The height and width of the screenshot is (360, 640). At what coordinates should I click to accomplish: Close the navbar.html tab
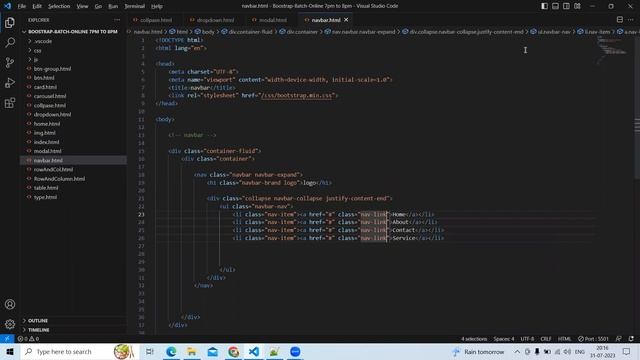[x=346, y=20]
